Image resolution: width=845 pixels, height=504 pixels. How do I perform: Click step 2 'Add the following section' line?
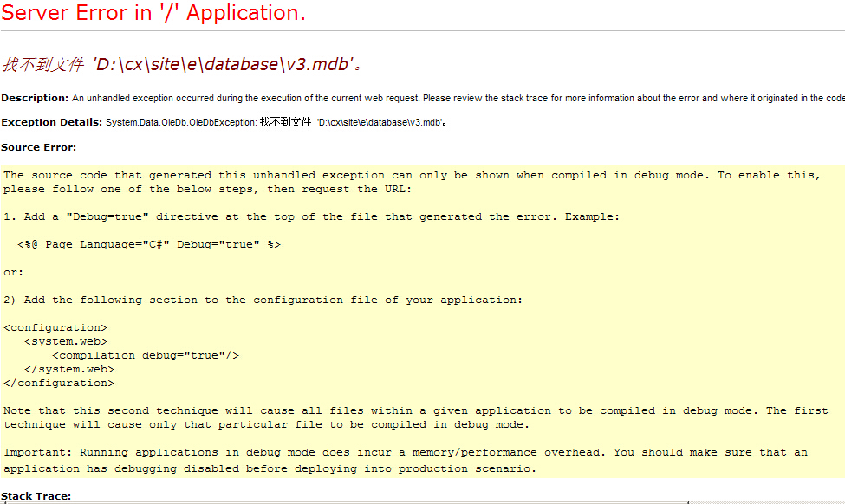coord(263,300)
